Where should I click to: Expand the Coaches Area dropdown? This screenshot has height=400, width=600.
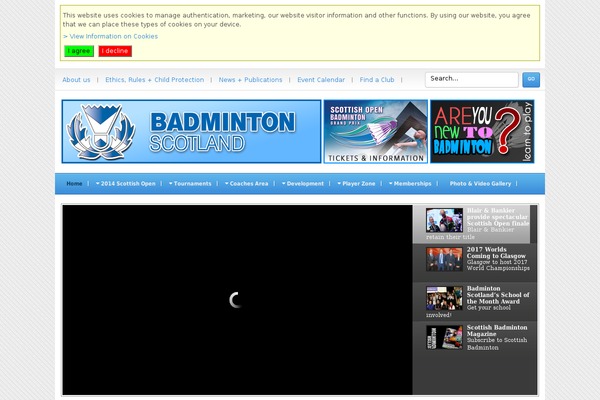click(x=246, y=184)
